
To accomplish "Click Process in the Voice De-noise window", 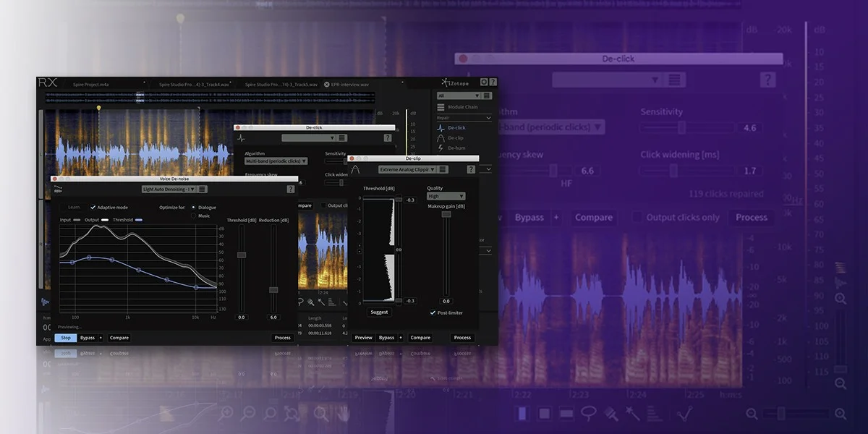I will point(283,338).
